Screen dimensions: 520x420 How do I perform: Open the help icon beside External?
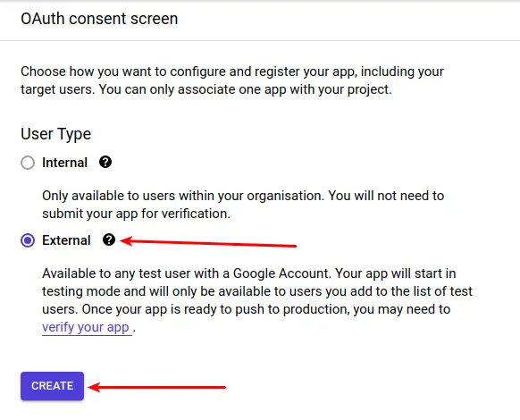pyautogui.click(x=109, y=239)
